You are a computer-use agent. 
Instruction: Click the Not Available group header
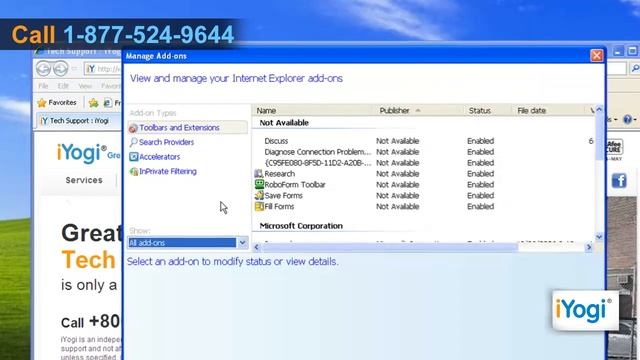[284, 123]
